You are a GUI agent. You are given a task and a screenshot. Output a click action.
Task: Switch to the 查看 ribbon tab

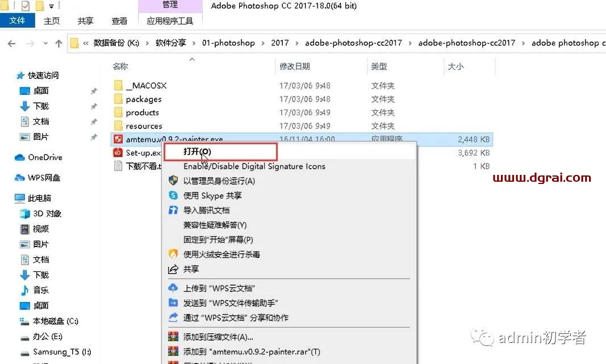pyautogui.click(x=119, y=21)
